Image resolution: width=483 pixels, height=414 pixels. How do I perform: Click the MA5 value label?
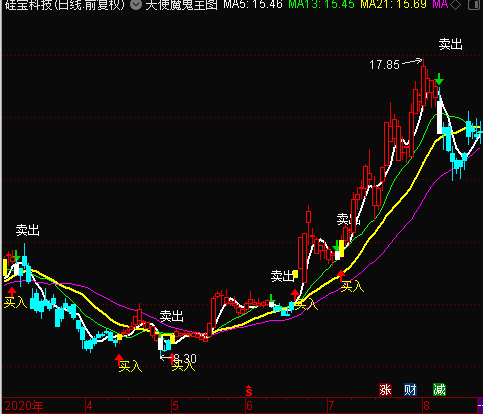point(253,4)
